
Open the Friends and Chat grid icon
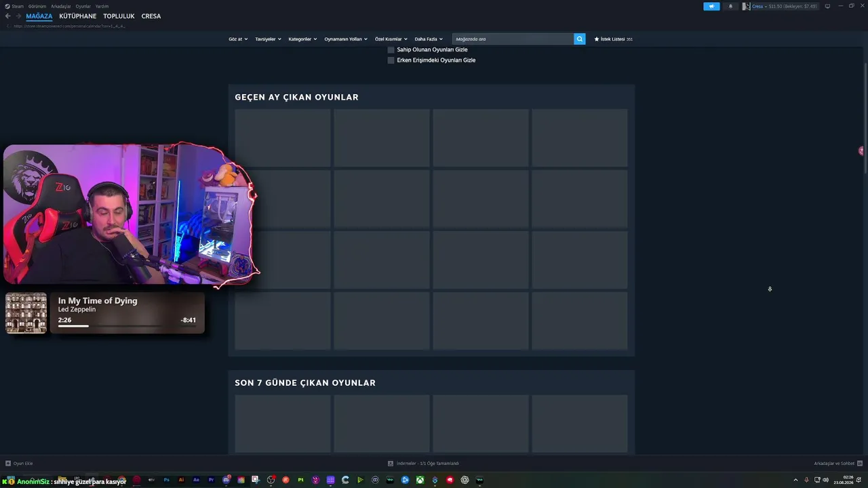click(861, 464)
